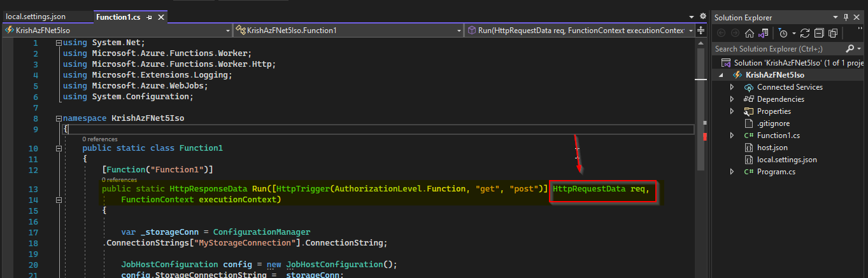Image resolution: width=868 pixels, height=278 pixels.
Task: Split the editor window with splitter icon
Action: [x=702, y=30]
